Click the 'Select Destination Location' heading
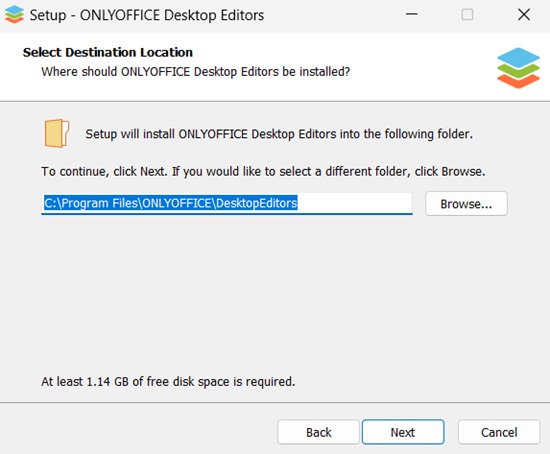Screen dimensions: 550x454 [x=108, y=52]
